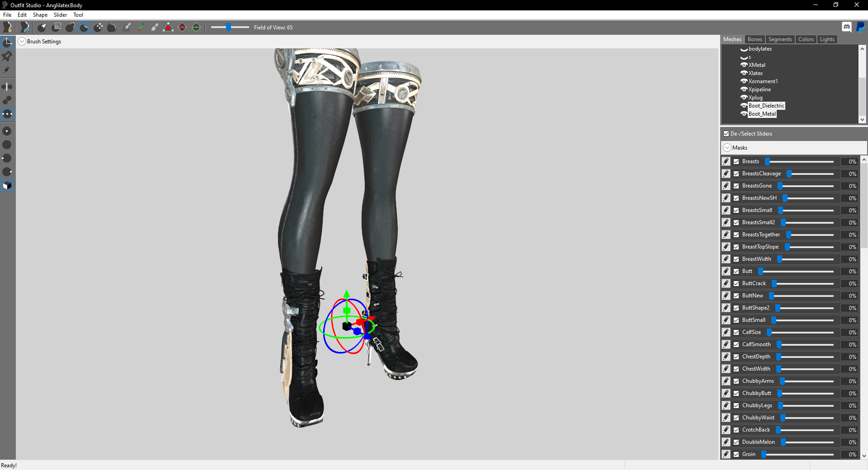Select the Smooth brush tool

[112, 28]
